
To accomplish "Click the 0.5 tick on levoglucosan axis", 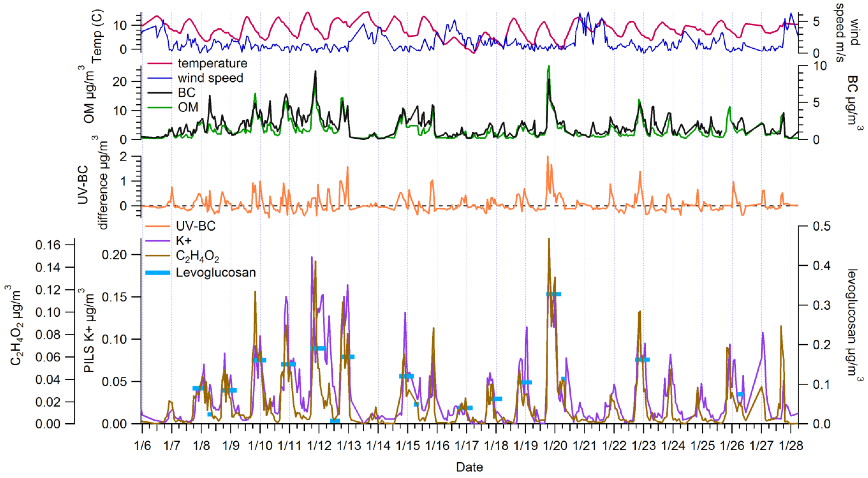I will [822, 226].
